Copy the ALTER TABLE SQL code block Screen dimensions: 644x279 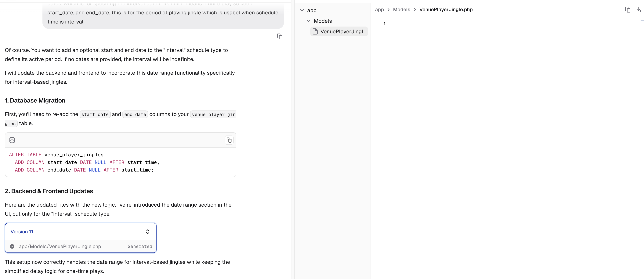pyautogui.click(x=229, y=140)
